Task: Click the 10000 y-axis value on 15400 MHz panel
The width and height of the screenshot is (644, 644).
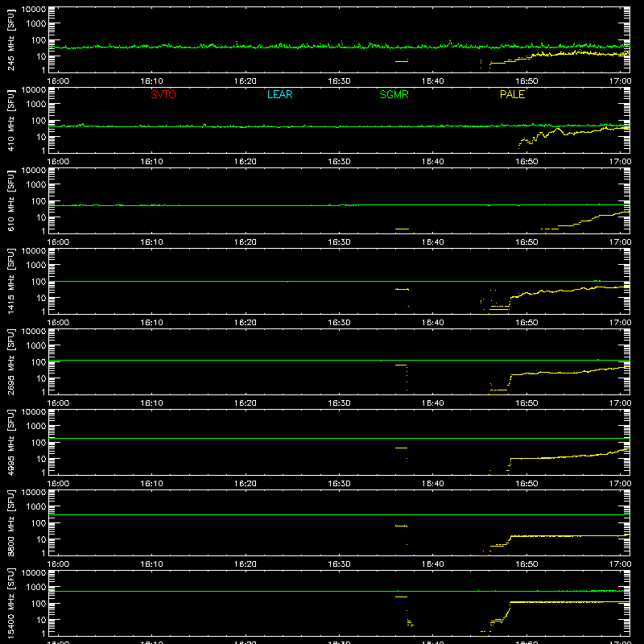Action: [x=34, y=573]
